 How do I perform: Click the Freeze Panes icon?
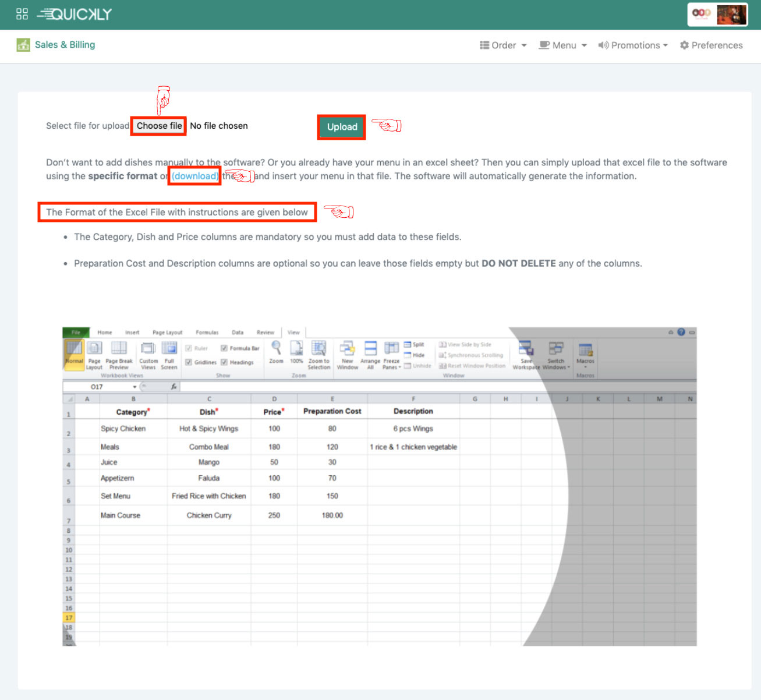click(x=391, y=349)
